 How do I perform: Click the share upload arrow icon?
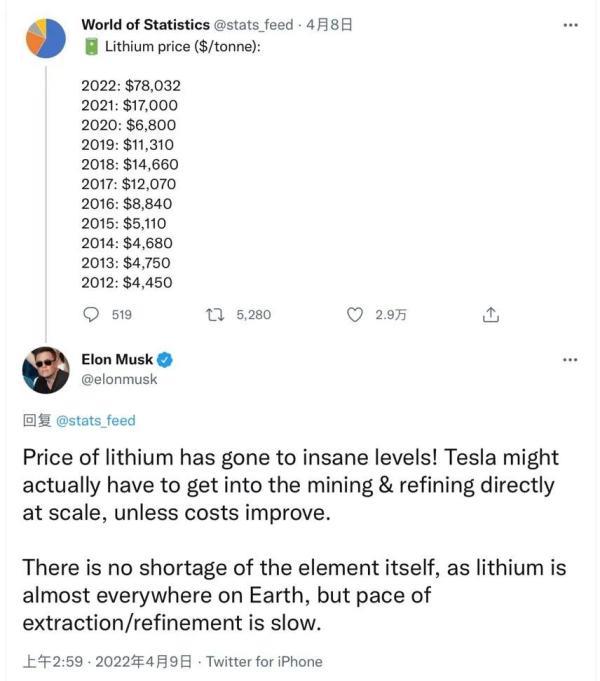click(490, 314)
